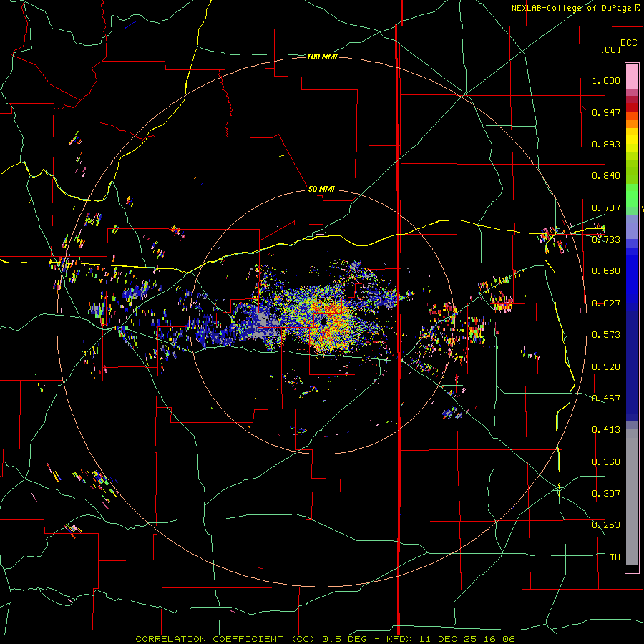Pick the bright green color bar segment

[x=632, y=195]
